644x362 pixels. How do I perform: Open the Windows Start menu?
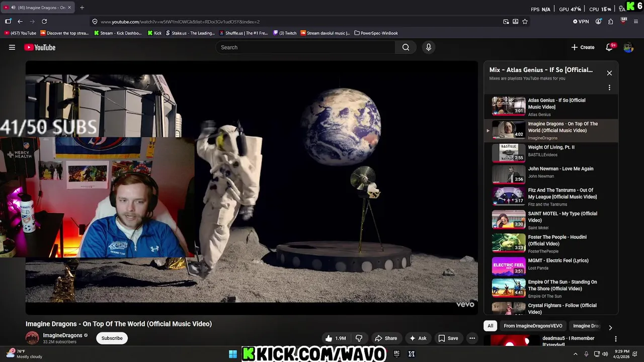[233, 354]
